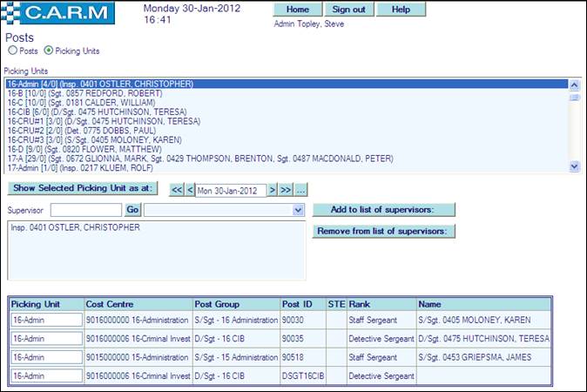Jump back with the double-left arrow date button
The width and height of the screenshot is (587, 392).
pos(175,190)
